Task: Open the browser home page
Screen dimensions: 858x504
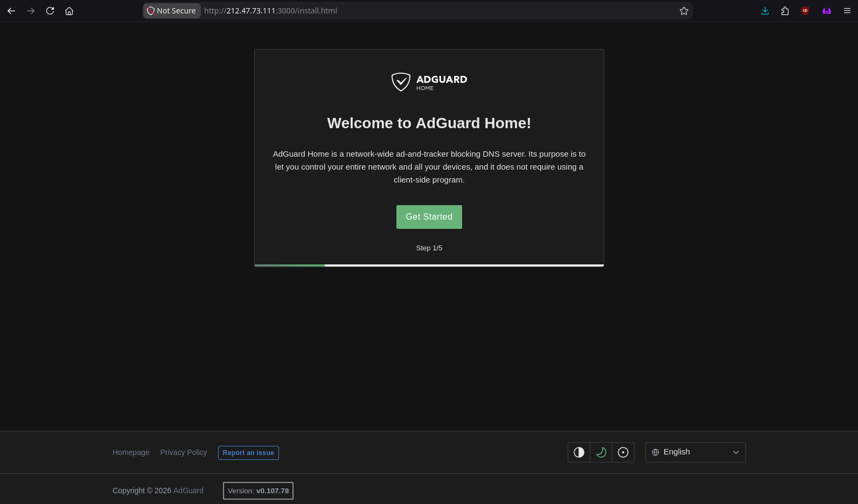Action: pyautogui.click(x=69, y=11)
